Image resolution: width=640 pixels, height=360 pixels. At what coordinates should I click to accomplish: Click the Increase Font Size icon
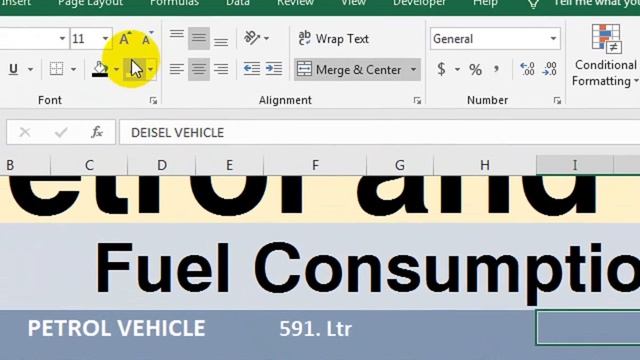125,39
